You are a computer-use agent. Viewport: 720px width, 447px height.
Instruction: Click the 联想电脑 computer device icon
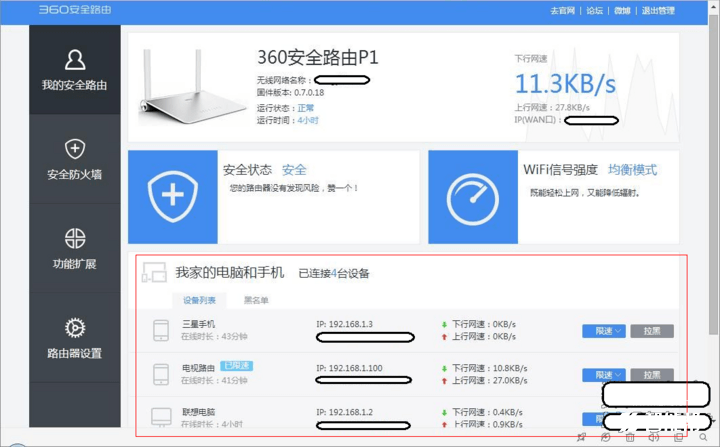click(x=160, y=417)
